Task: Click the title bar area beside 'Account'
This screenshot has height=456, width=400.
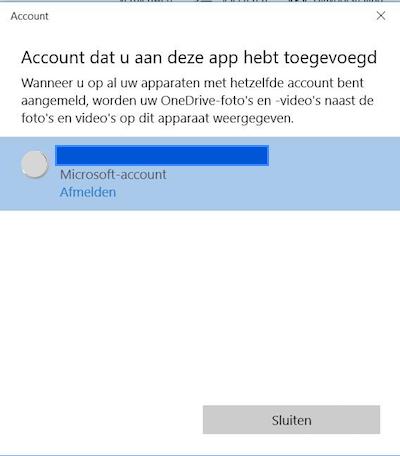Action: click(x=210, y=16)
